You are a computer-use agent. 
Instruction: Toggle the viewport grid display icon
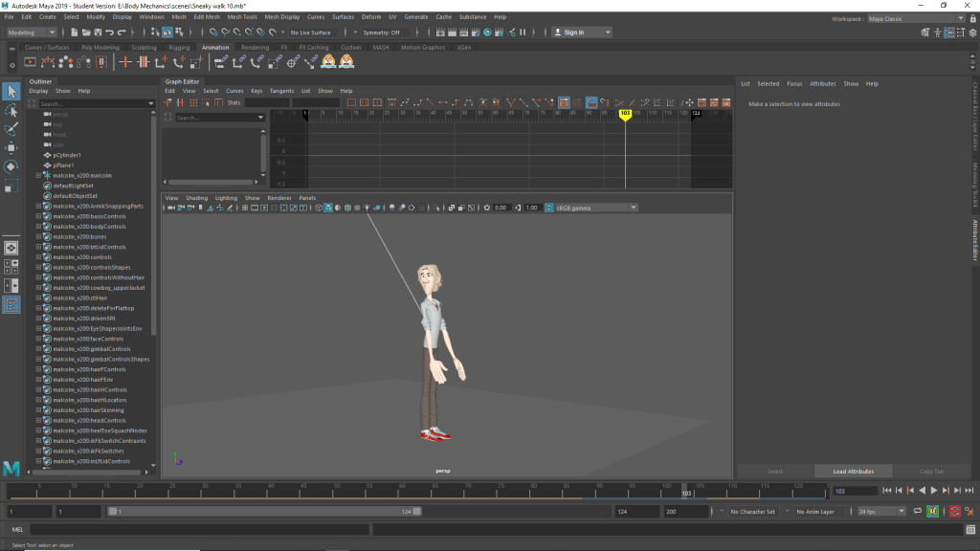click(245, 208)
